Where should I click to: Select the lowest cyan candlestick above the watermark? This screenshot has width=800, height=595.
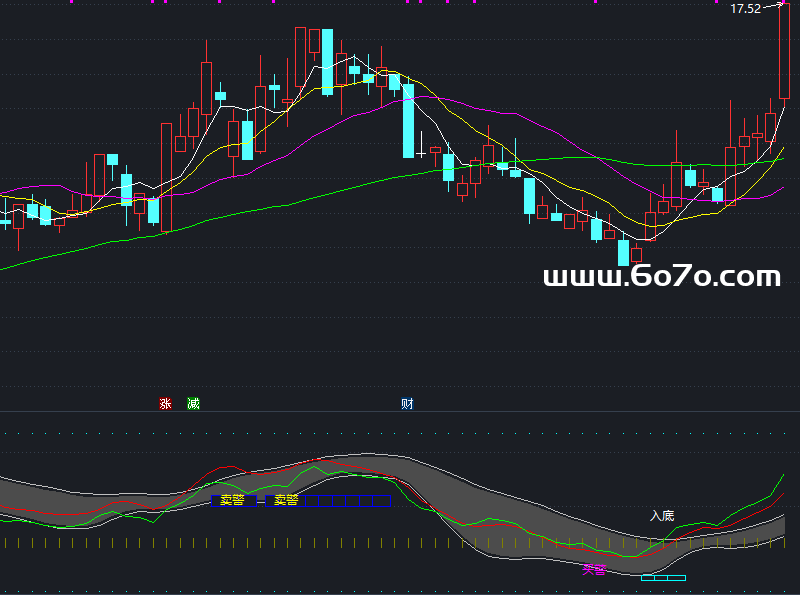pyautogui.click(x=624, y=252)
